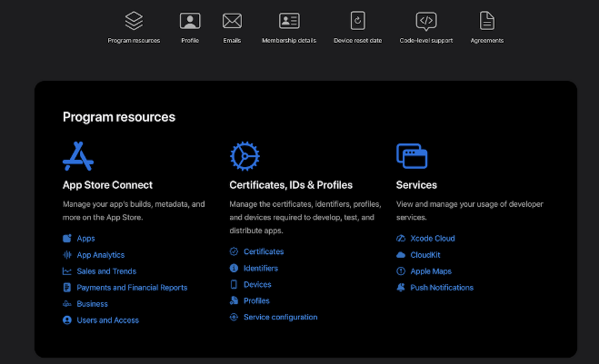Click the large Certificates gear icon
Image resolution: width=599 pixels, height=364 pixels.
[x=245, y=156]
